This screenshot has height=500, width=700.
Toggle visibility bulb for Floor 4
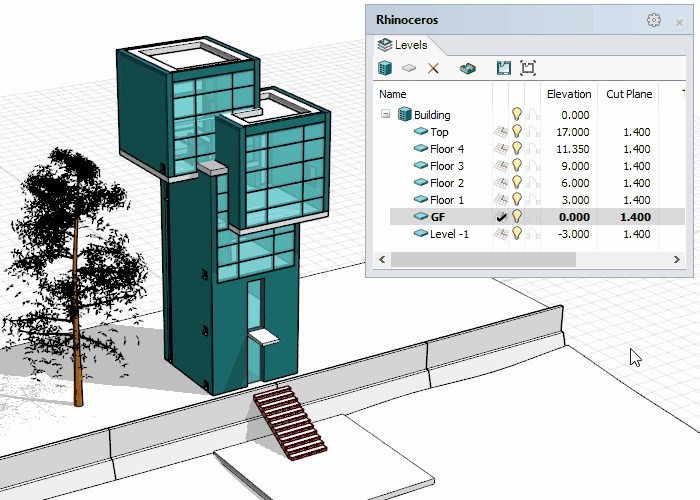[517, 149]
